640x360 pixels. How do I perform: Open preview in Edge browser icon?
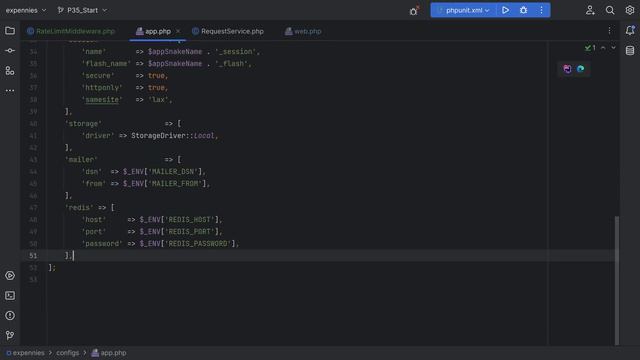[x=580, y=69]
